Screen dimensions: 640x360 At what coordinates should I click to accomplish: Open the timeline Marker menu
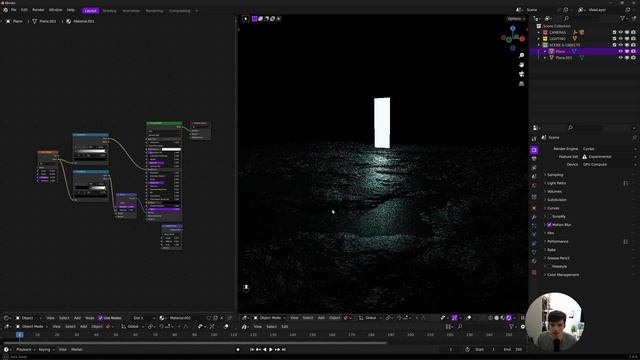(x=77, y=349)
